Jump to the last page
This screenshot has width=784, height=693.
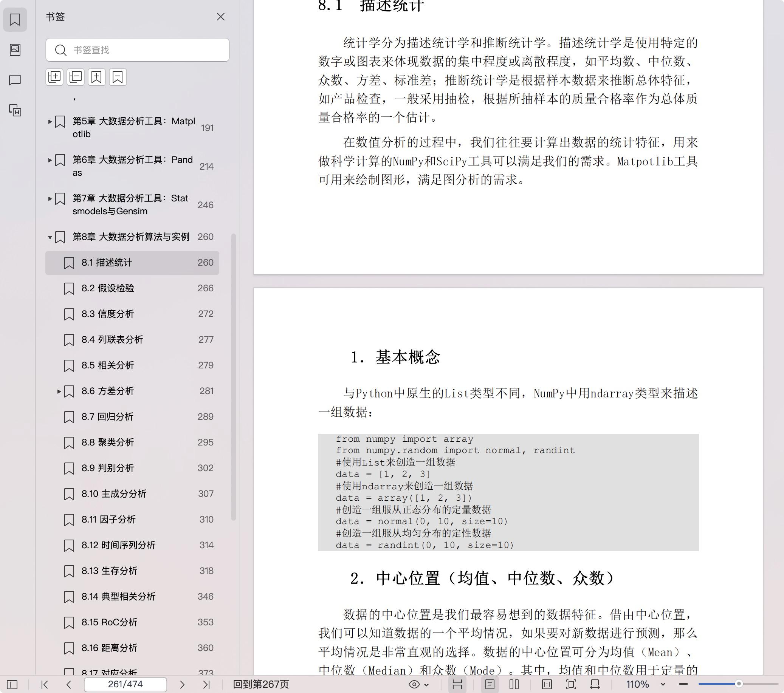(x=206, y=685)
